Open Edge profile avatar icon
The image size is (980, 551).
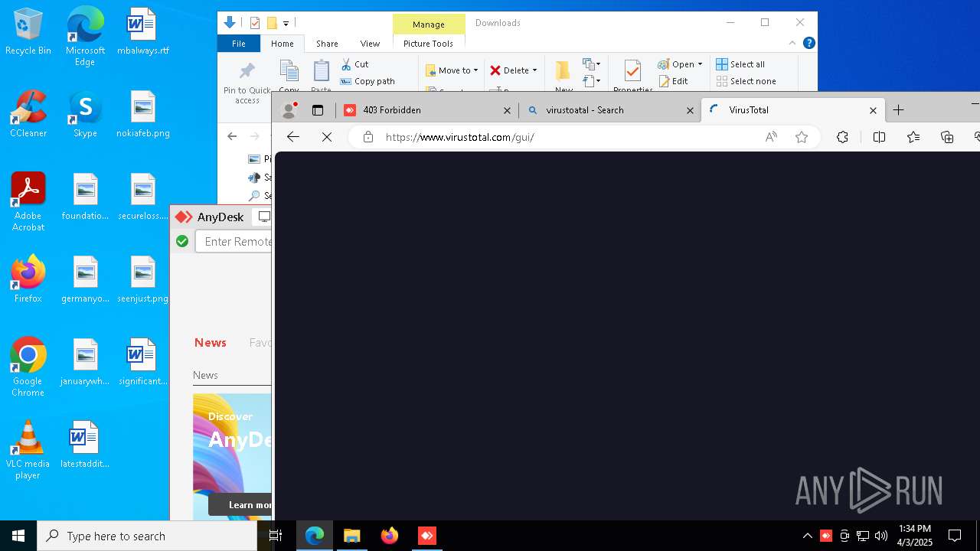click(289, 110)
